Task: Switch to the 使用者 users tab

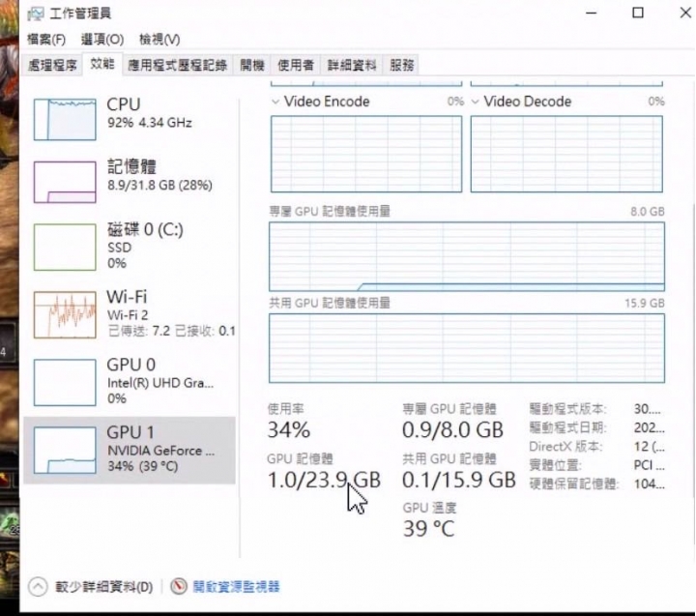Action: [296, 66]
